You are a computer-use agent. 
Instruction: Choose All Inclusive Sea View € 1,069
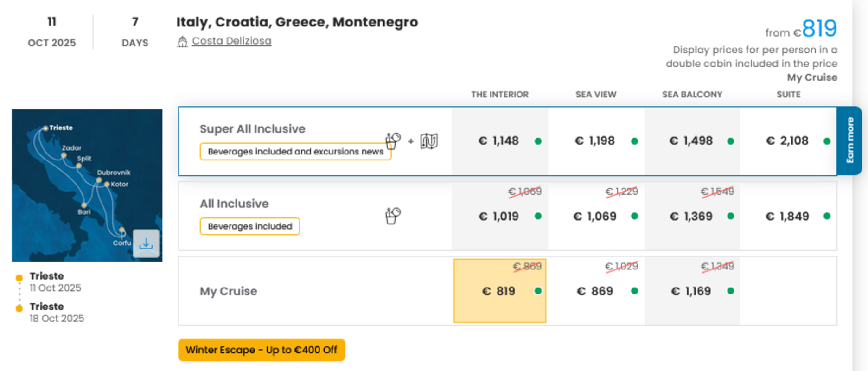[x=596, y=216]
